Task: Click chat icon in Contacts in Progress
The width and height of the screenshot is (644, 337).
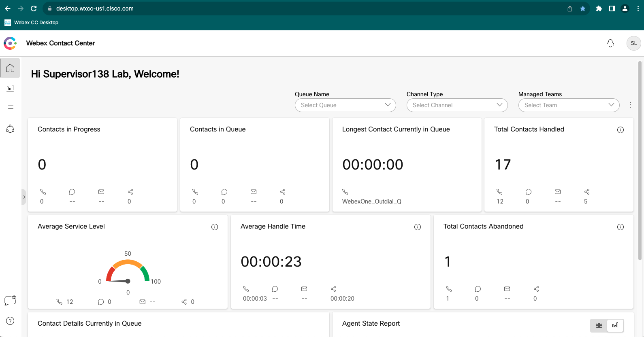Action: pyautogui.click(x=72, y=192)
